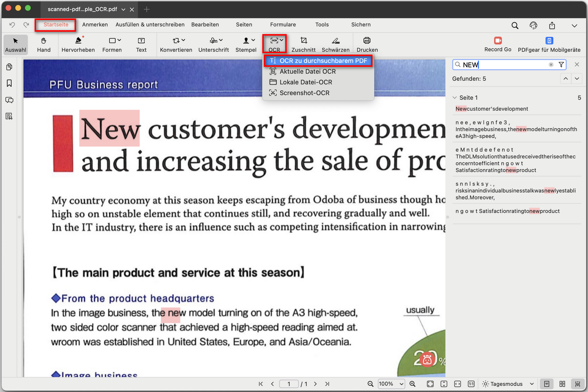Open the 100% zoom level dropdown
This screenshot has height=392, width=588.
(391, 384)
